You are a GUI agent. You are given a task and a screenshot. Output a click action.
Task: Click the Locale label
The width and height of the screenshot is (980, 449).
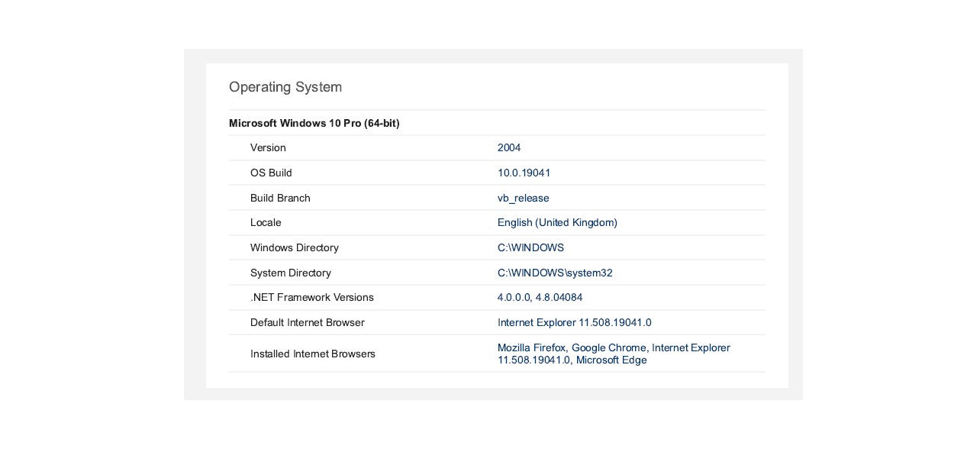[266, 222]
